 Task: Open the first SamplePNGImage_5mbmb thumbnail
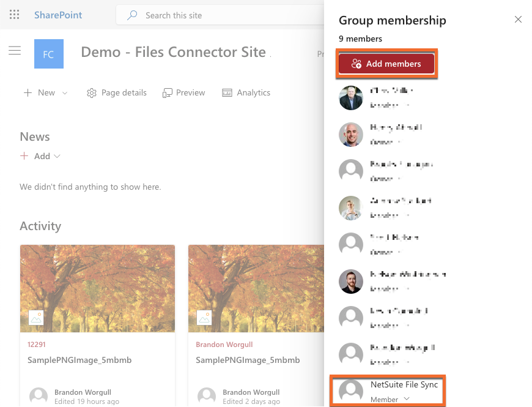(97, 289)
